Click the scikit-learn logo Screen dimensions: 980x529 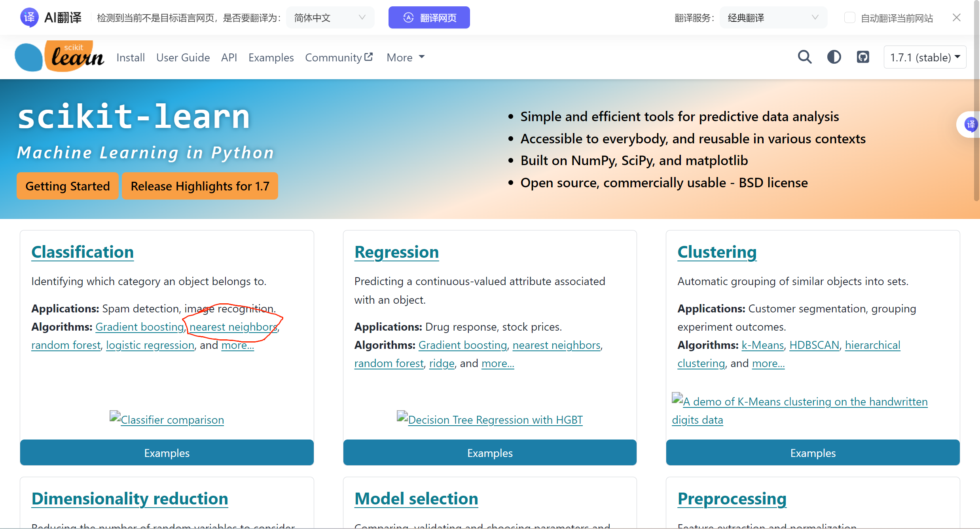(x=60, y=57)
